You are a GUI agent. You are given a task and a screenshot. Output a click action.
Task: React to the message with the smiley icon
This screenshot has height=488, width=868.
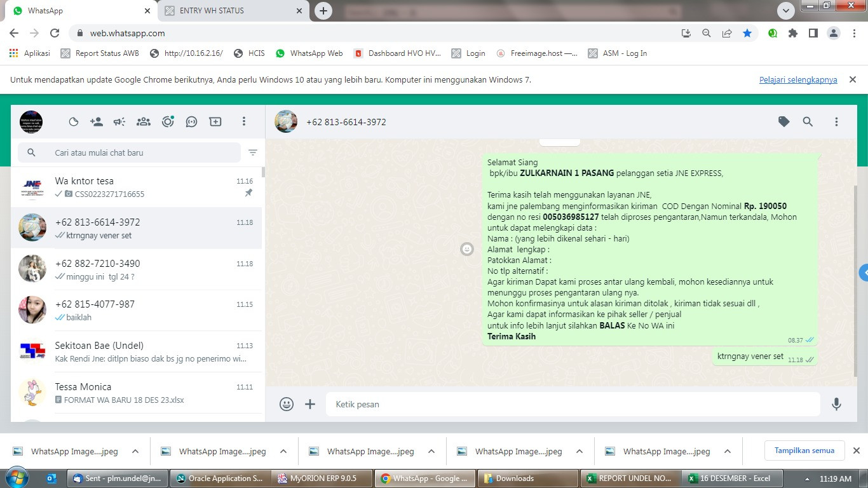(467, 249)
